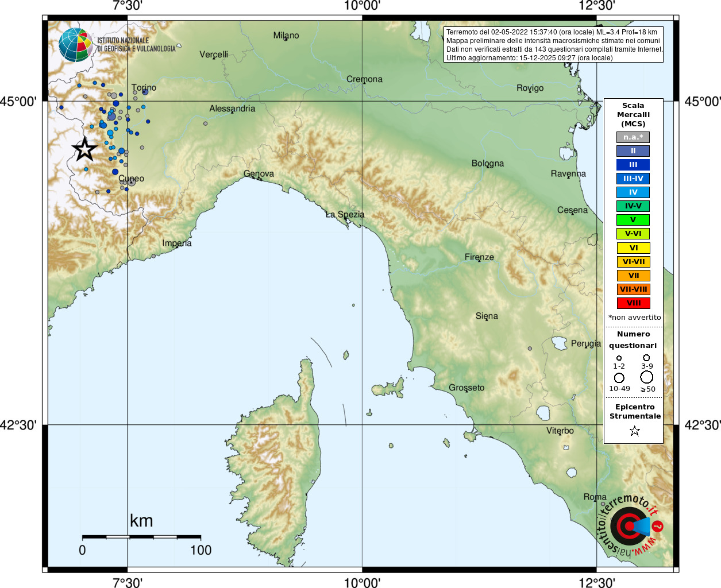Click the Bologna city label
Image resolution: width=721 pixels, height=588 pixels.
point(488,164)
